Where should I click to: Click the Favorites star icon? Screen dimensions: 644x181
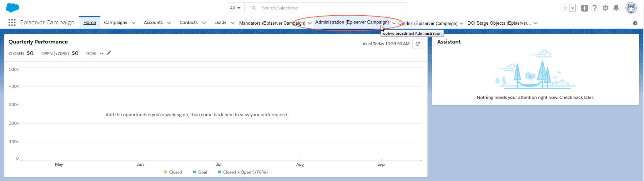click(565, 8)
